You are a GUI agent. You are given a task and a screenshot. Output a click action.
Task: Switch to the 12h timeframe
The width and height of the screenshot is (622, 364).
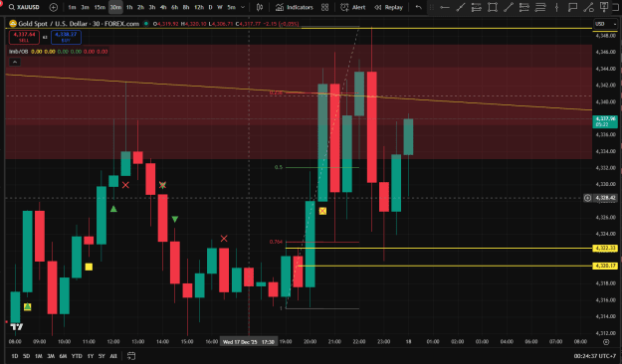click(199, 7)
